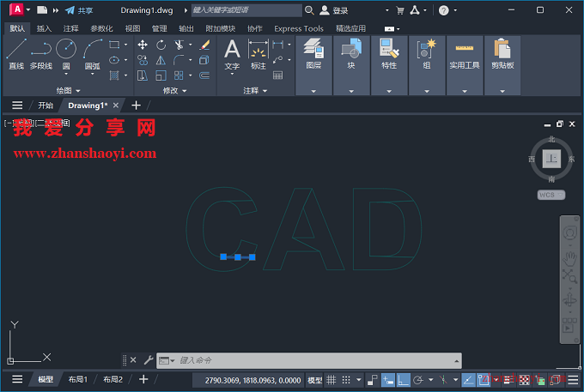Screen dimensions: 584x392
Task: Activate the Erase tool
Action: pos(204,45)
